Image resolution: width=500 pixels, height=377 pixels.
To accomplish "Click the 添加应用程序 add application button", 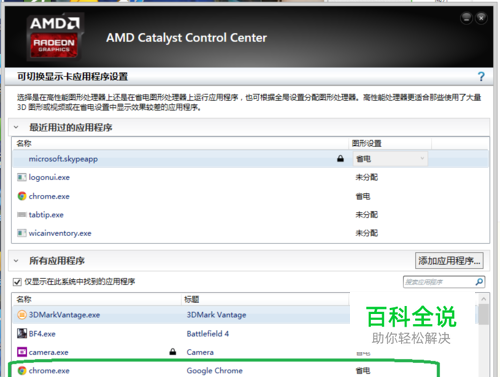I will (449, 260).
